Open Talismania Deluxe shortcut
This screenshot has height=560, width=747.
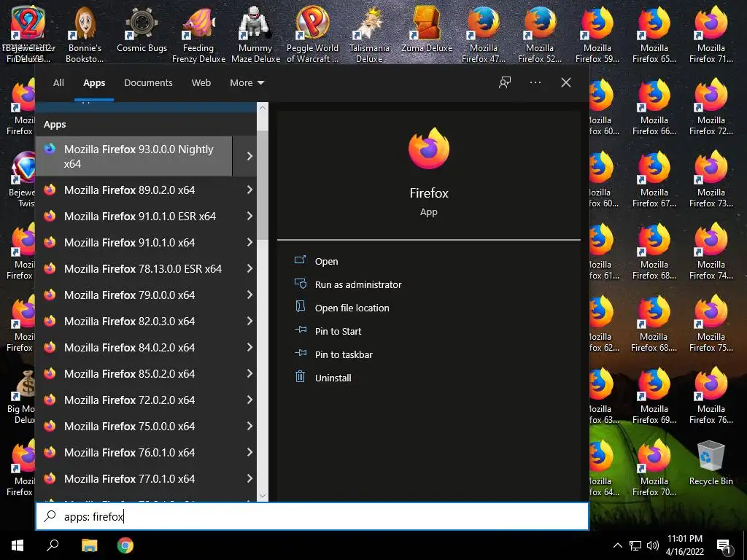(369, 34)
